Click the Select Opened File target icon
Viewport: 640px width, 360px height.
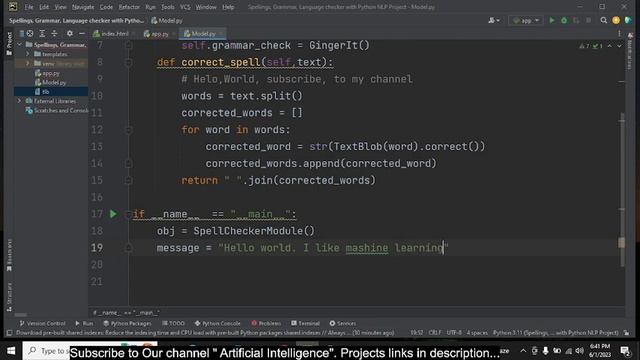point(30,33)
